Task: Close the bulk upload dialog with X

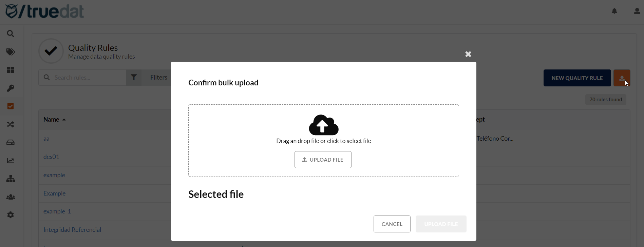Action: tap(468, 54)
